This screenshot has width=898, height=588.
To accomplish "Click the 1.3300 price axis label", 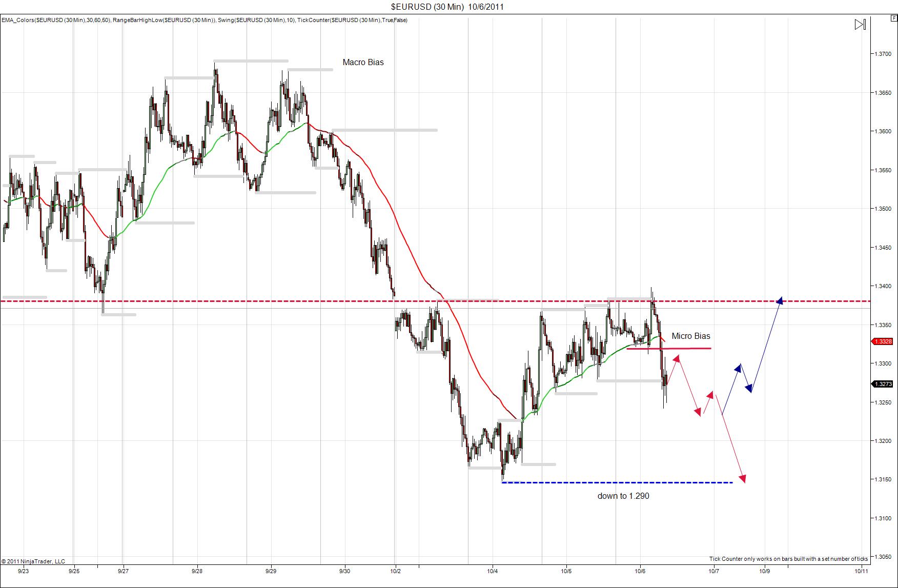I will (882, 363).
